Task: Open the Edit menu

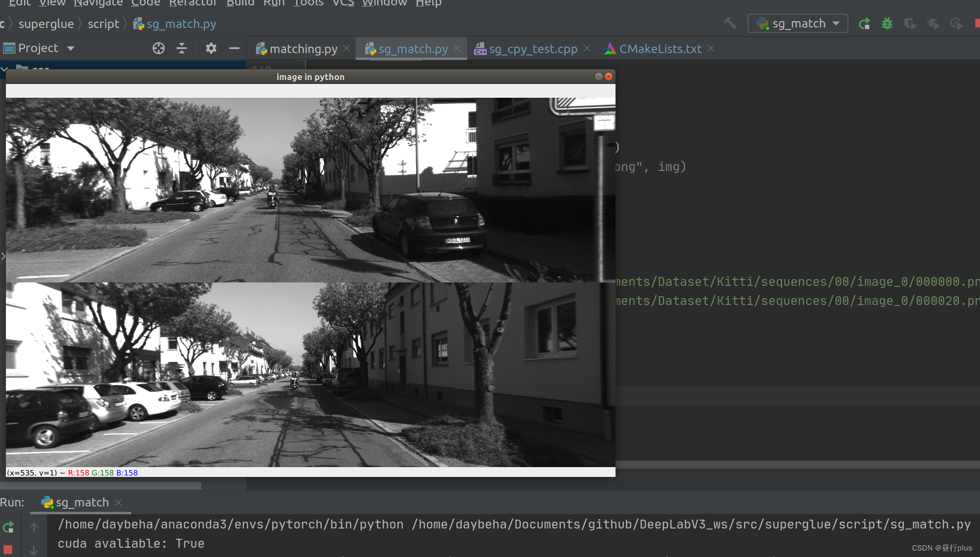Action: pos(20,3)
